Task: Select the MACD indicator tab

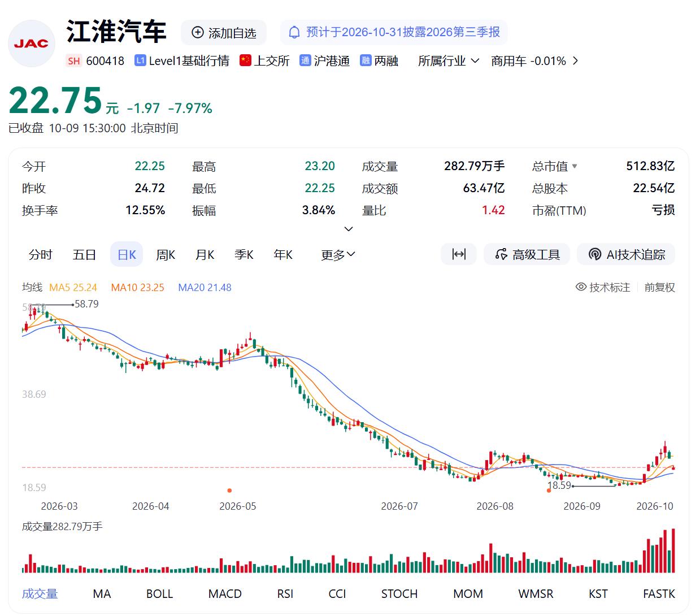Action: point(225,594)
